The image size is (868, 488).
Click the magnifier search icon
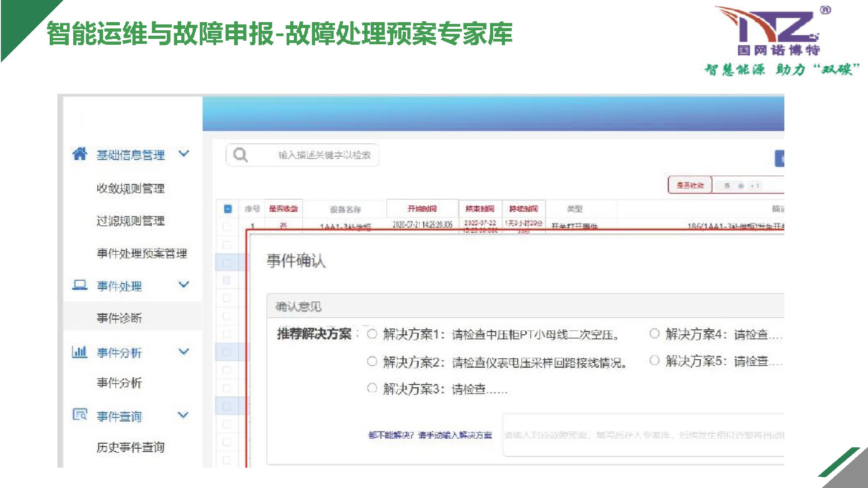pos(240,155)
